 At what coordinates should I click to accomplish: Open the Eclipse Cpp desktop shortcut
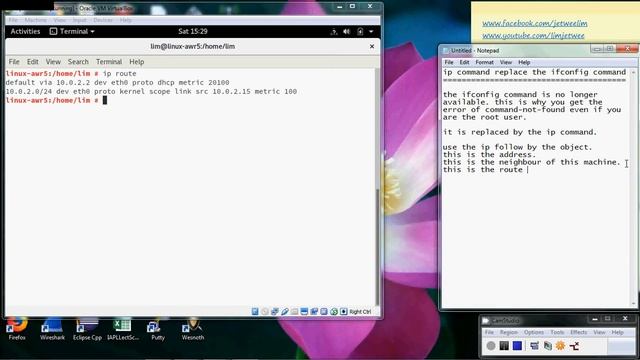tap(87, 329)
